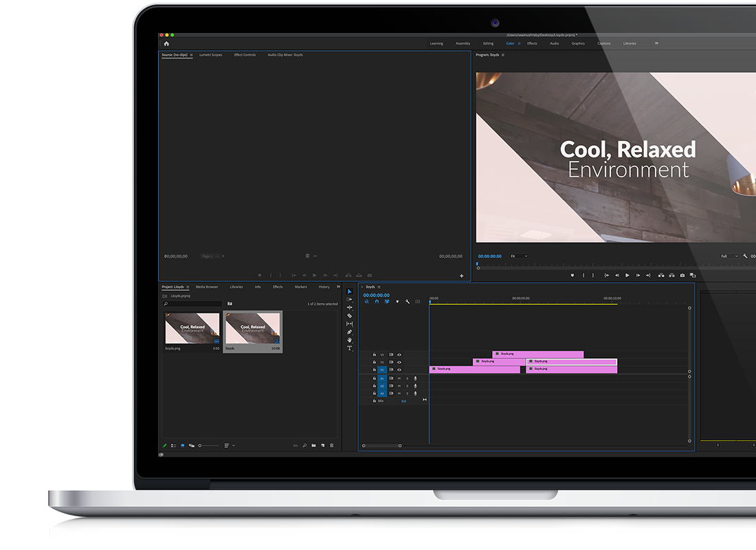Viewport: 756px width, 550px height.
Task: Click the New Bin folder icon
Action: [313, 445]
